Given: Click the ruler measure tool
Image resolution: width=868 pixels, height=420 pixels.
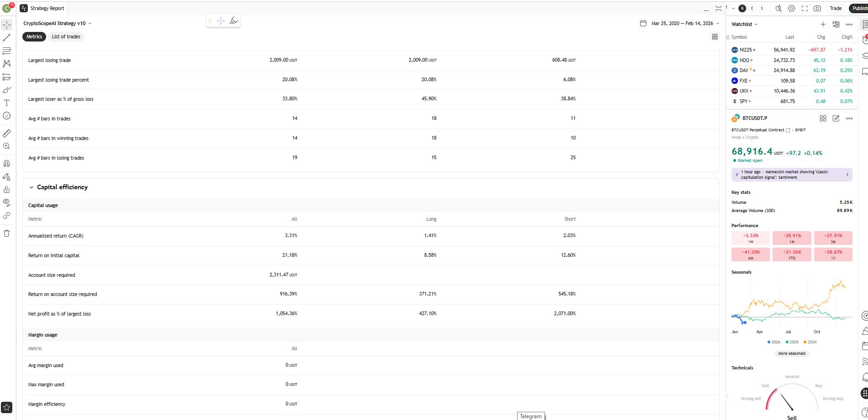Looking at the screenshot, I should coord(7,133).
